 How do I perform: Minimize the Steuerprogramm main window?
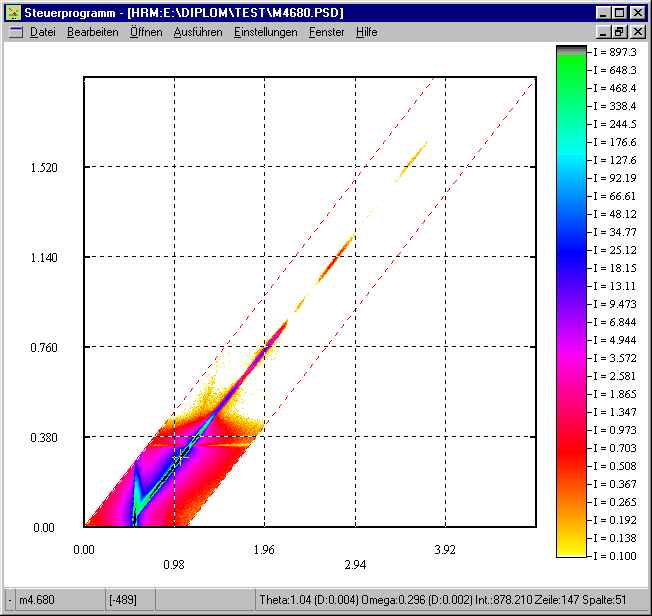pos(603,13)
